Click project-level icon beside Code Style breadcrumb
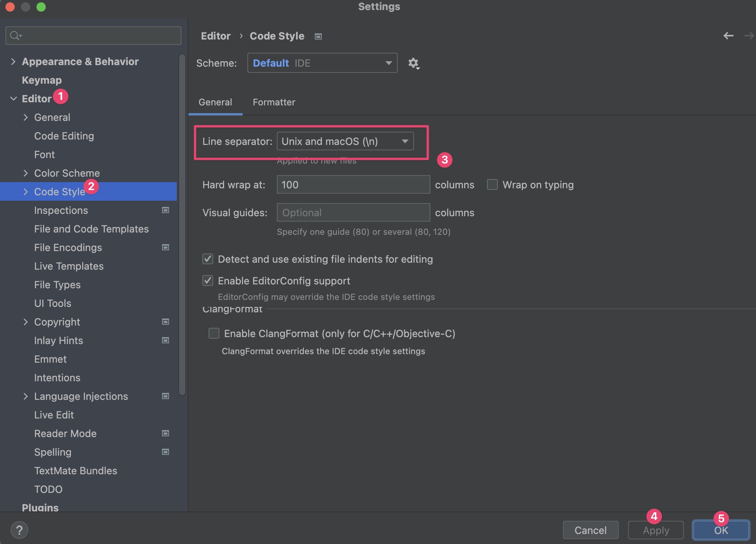Viewport: 756px width, 544px height. click(x=318, y=36)
